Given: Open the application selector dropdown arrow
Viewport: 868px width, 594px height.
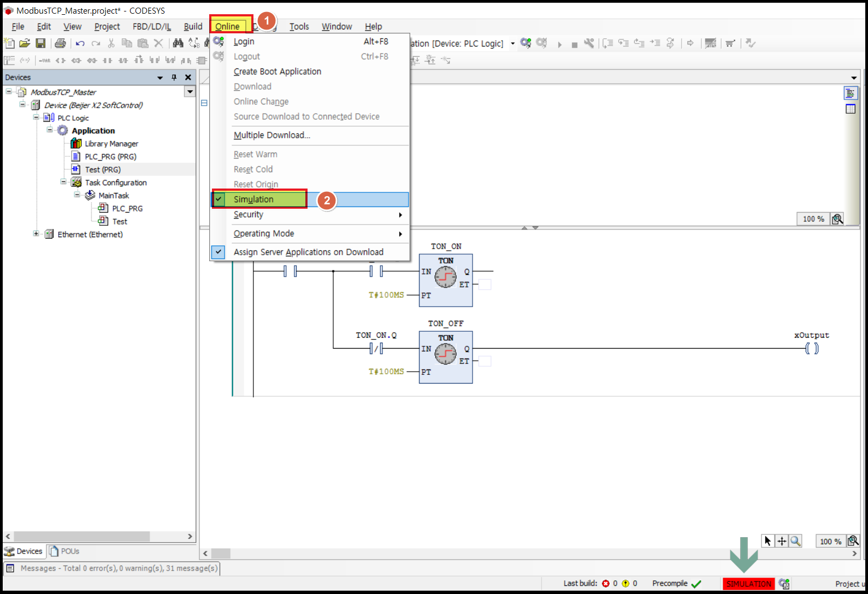Looking at the screenshot, I should (512, 44).
